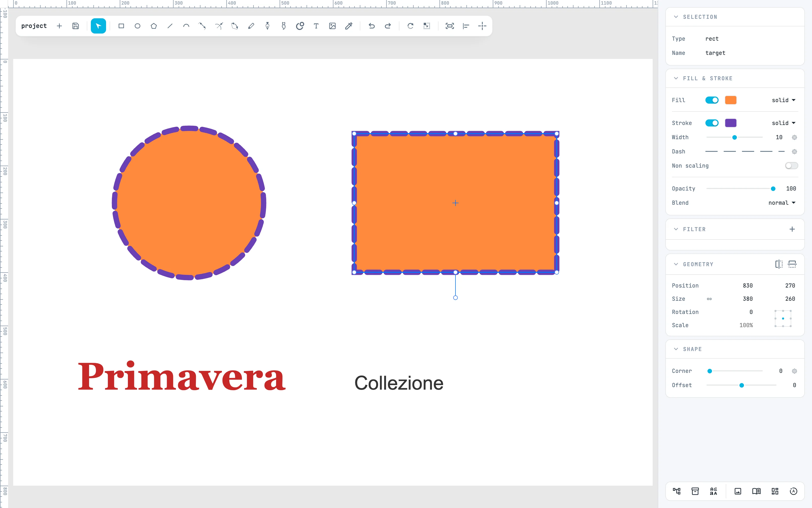Open the align objects tool

point(466,26)
